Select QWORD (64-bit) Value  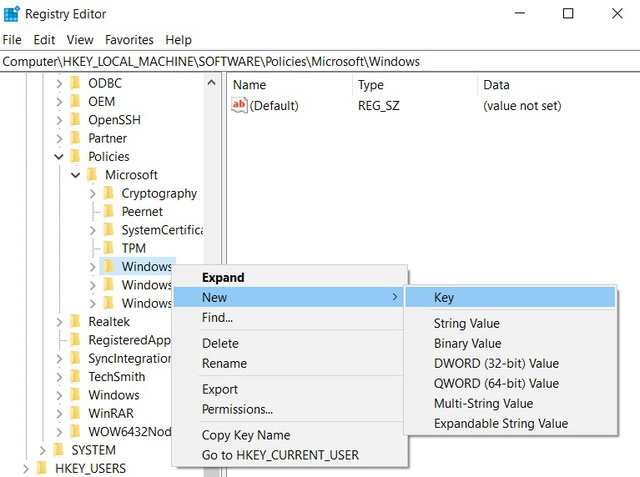(510, 383)
